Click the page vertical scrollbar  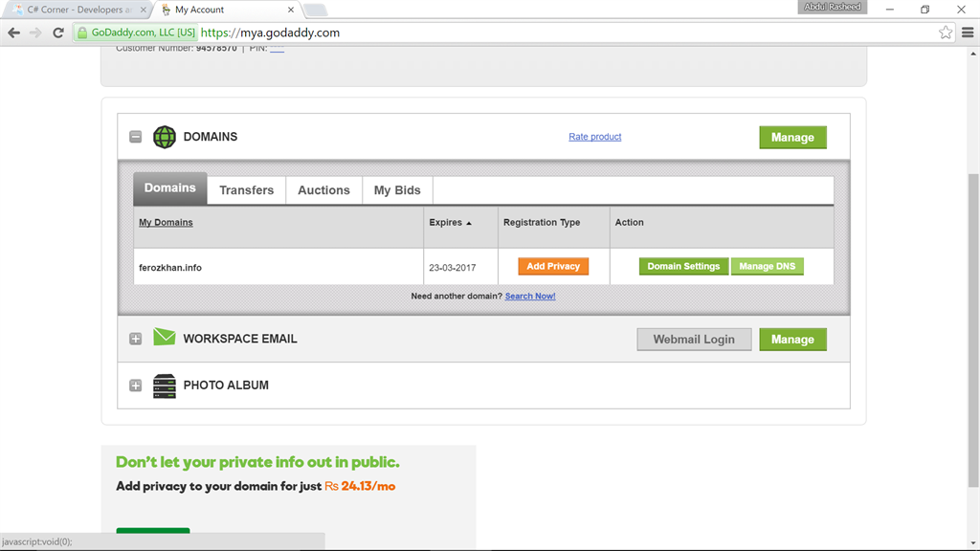(x=973, y=330)
